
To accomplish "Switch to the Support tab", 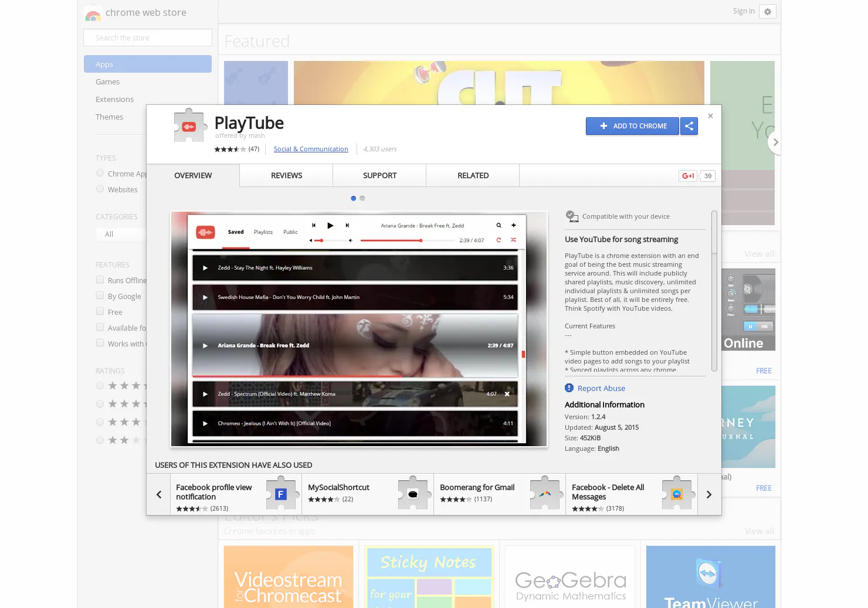I will 379,175.
